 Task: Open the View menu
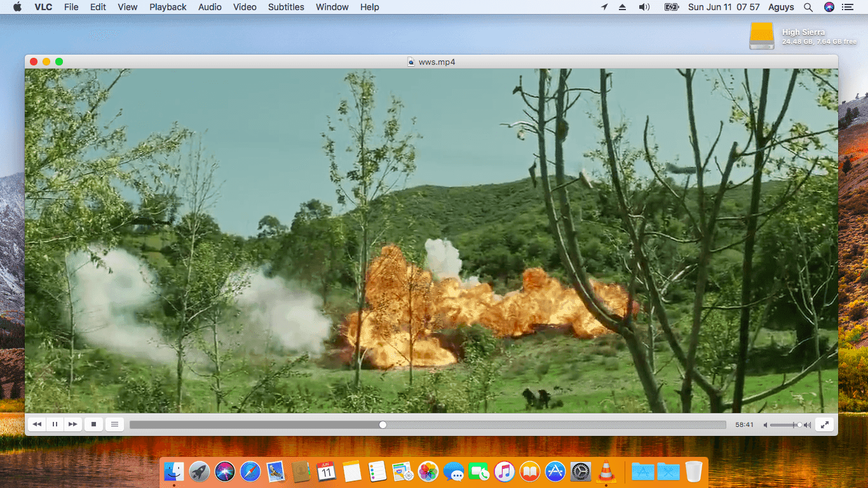[x=128, y=7]
